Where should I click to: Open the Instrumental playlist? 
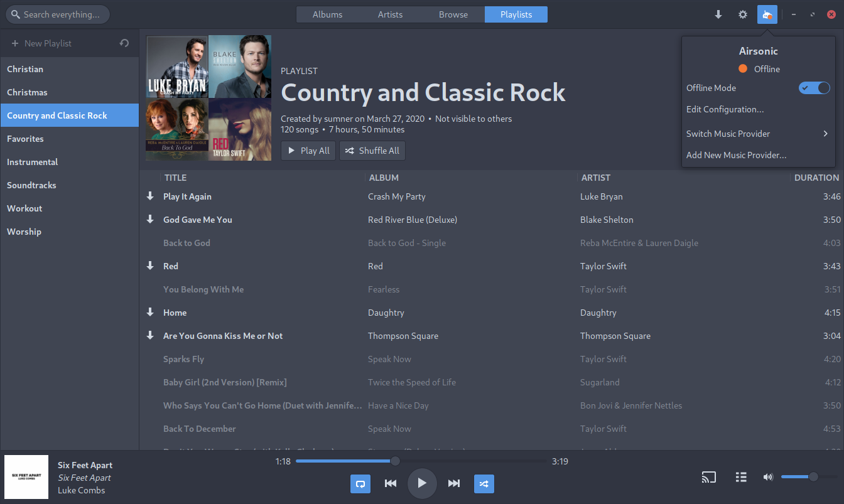(69, 162)
